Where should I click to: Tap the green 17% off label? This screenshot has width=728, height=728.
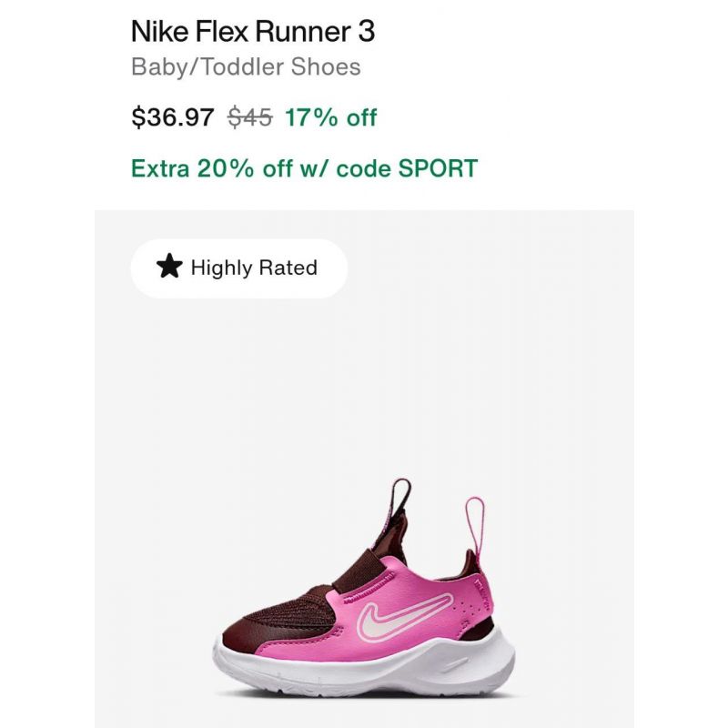pyautogui.click(x=330, y=117)
